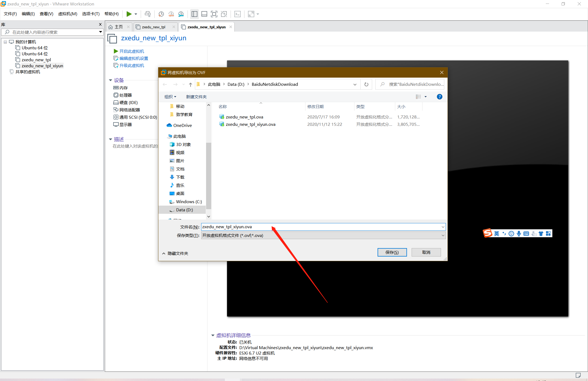Open the 保存类型 file type dropdown

pos(323,235)
